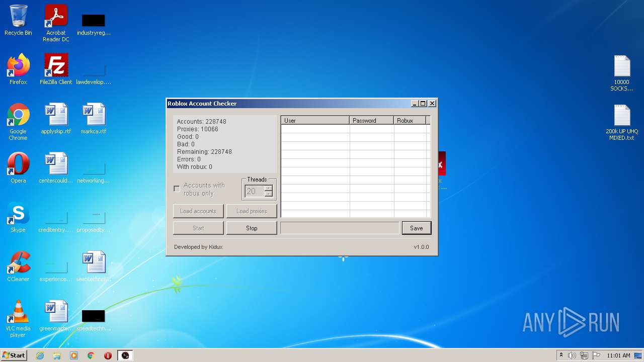Image resolution: width=644 pixels, height=362 pixels.
Task: Open the Opera browser shortcut
Action: pos(18,168)
